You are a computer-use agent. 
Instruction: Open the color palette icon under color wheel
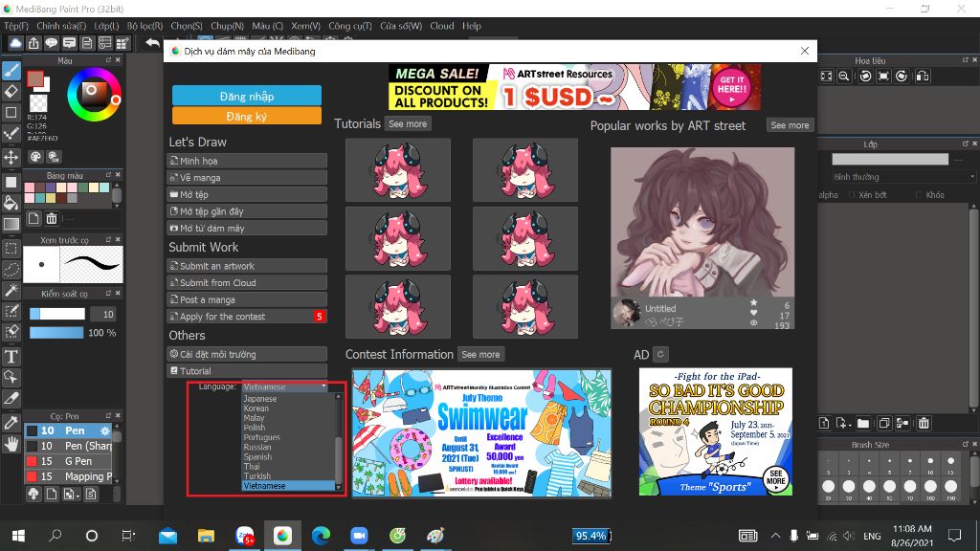(35, 157)
